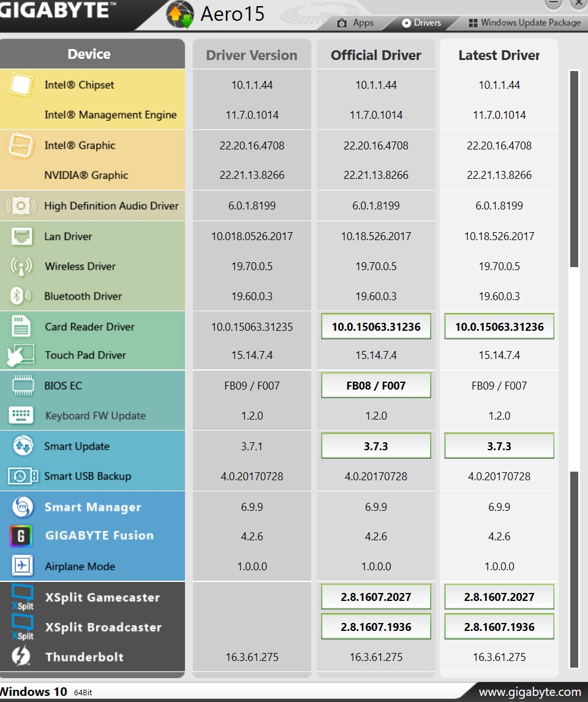
Task: Click the GIGABYTE Fusion row label
Action: (x=99, y=535)
